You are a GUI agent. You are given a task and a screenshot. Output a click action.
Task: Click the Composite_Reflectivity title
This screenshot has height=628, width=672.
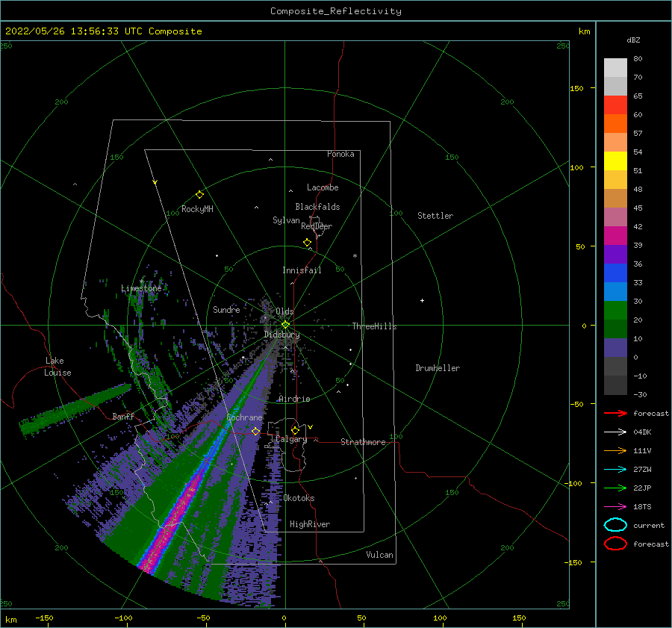click(335, 11)
